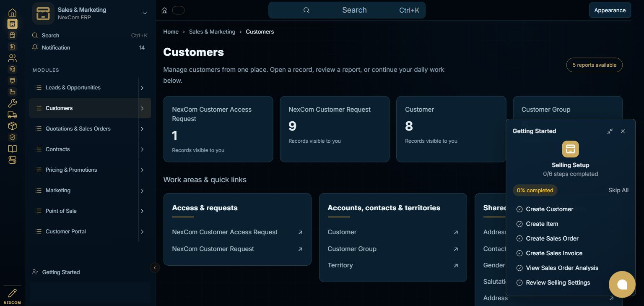This screenshot has height=306, width=644.
Task: Click the Getting Started person icon in the sidebar
Action: pos(35,272)
